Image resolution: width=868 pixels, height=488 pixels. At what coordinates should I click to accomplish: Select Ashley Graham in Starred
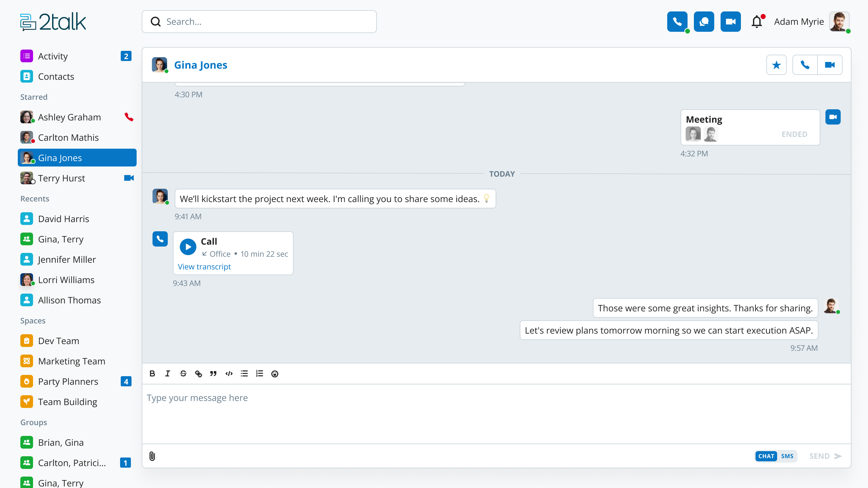77,117
